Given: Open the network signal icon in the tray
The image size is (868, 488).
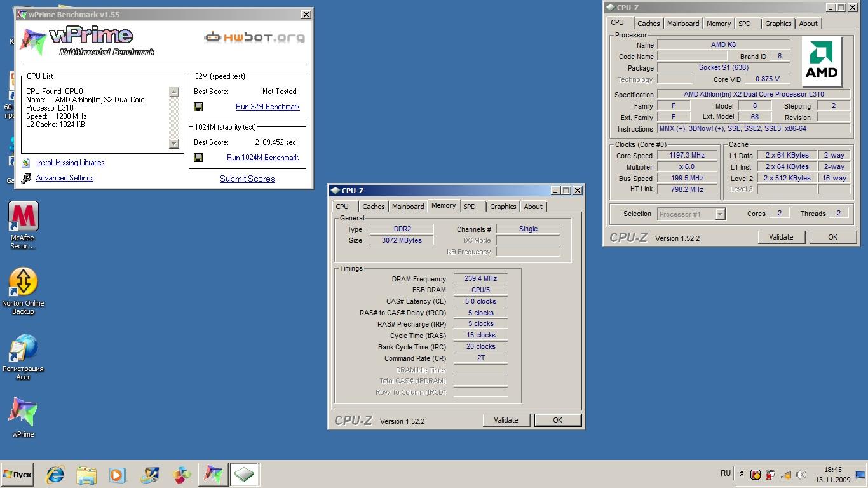Looking at the screenshot, I should 785,475.
